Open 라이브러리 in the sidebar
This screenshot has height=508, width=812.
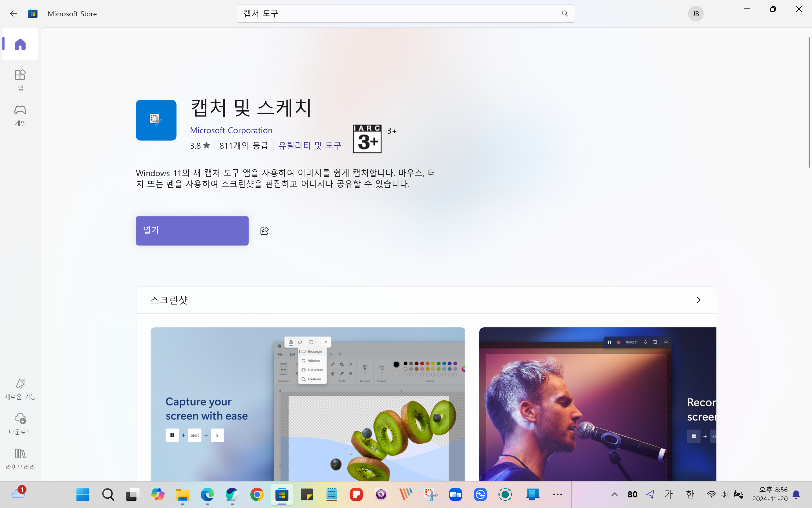(x=20, y=459)
